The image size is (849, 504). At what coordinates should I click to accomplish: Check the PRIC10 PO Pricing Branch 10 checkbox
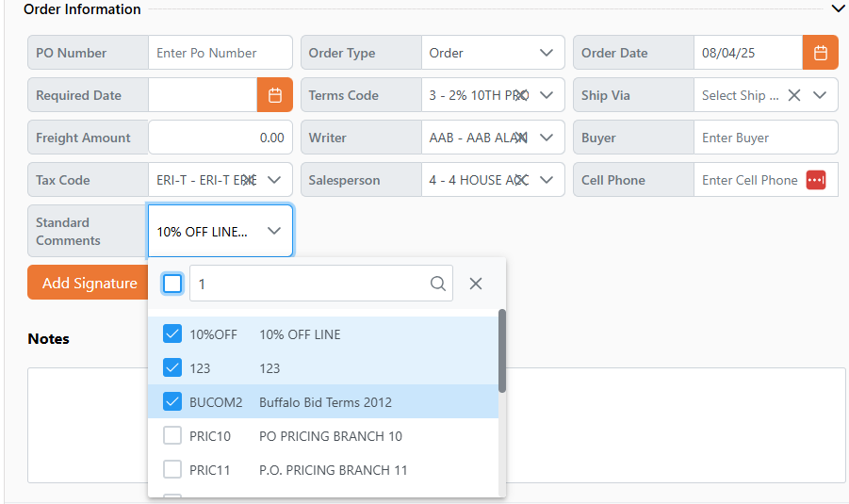tap(172, 435)
